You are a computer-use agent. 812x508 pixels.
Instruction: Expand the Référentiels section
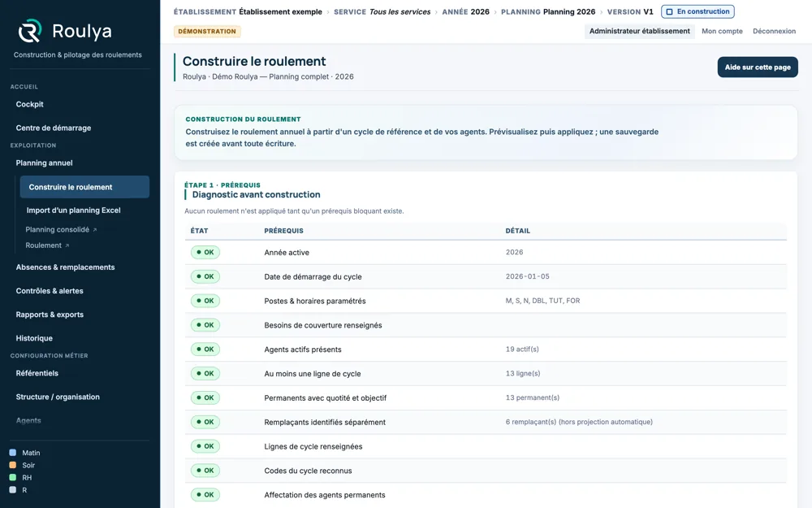point(37,373)
